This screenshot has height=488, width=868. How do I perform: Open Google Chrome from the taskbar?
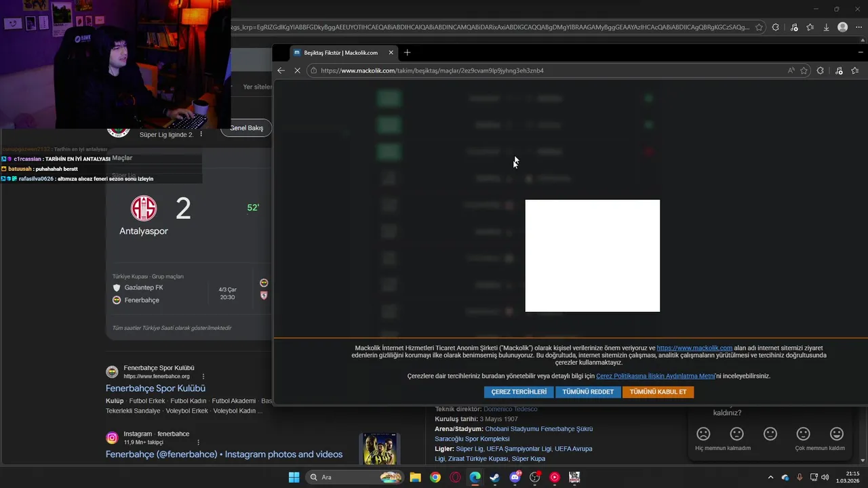[435, 477]
